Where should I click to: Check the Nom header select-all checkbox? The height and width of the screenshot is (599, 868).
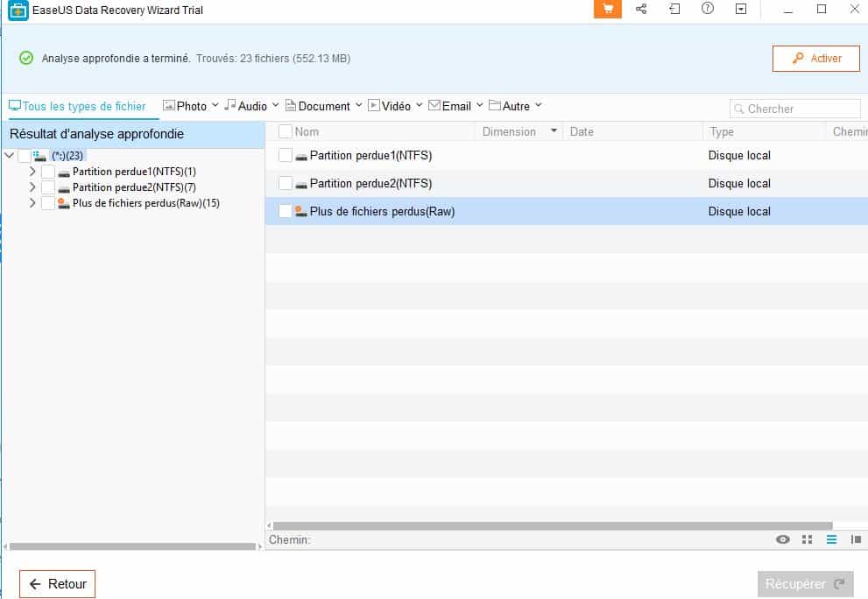pyautogui.click(x=285, y=131)
